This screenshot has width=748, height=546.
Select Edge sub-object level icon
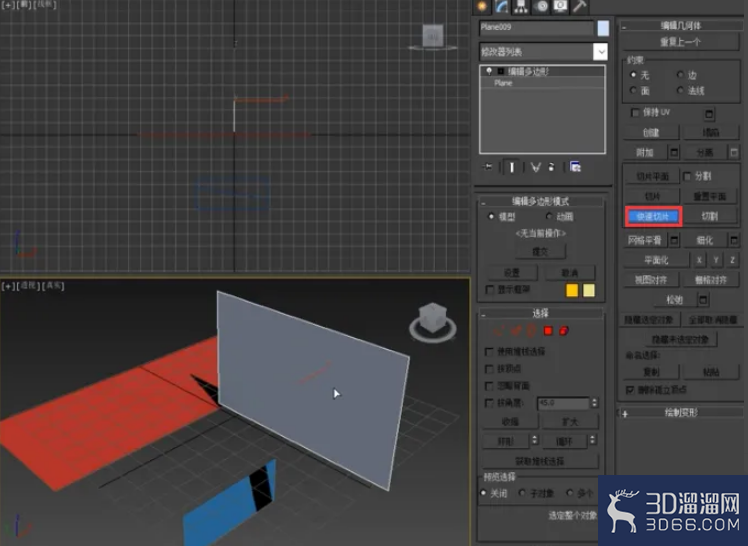tap(515, 330)
